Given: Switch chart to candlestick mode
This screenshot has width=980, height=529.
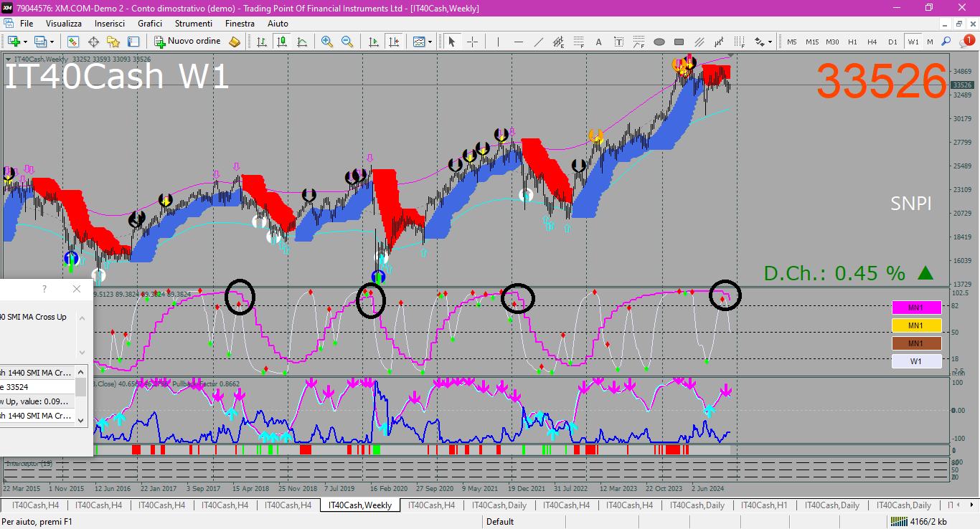Looking at the screenshot, I should click(282, 42).
